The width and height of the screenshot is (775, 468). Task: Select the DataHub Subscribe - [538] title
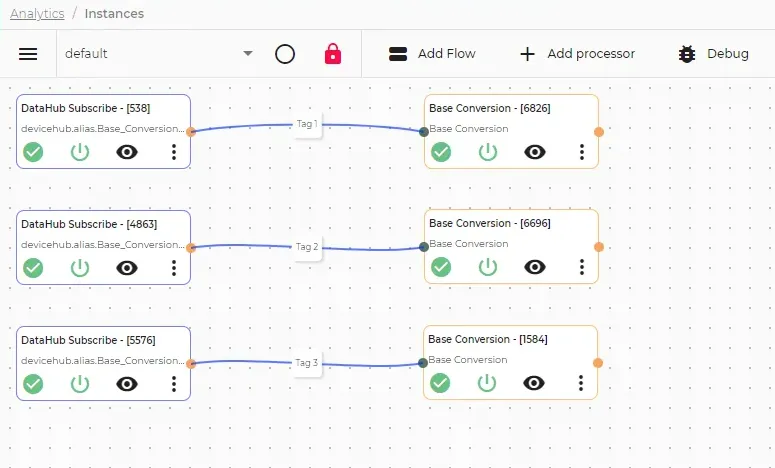tap(86, 108)
